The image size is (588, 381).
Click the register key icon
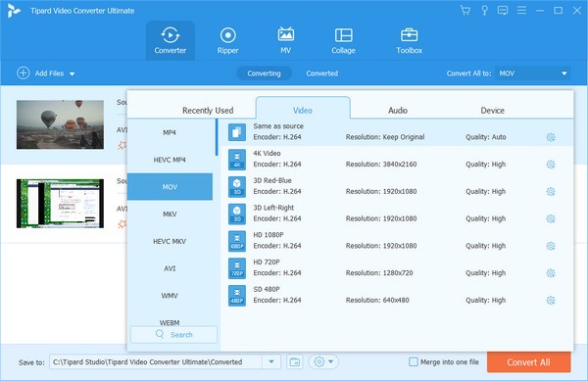[x=484, y=11]
